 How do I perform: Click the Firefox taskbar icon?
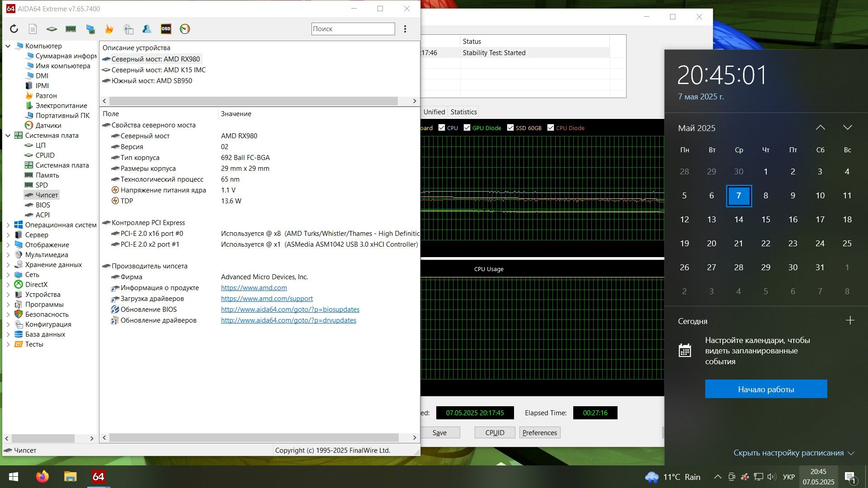point(42,477)
